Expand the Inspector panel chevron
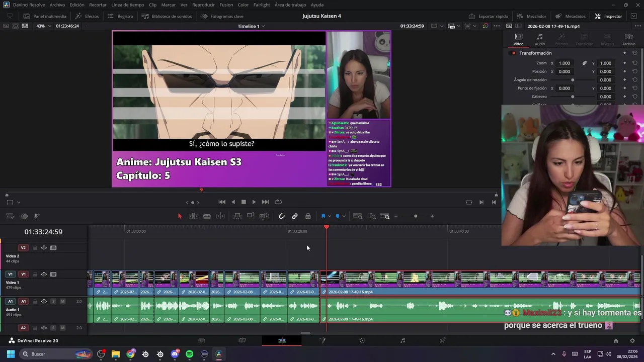 click(633, 16)
